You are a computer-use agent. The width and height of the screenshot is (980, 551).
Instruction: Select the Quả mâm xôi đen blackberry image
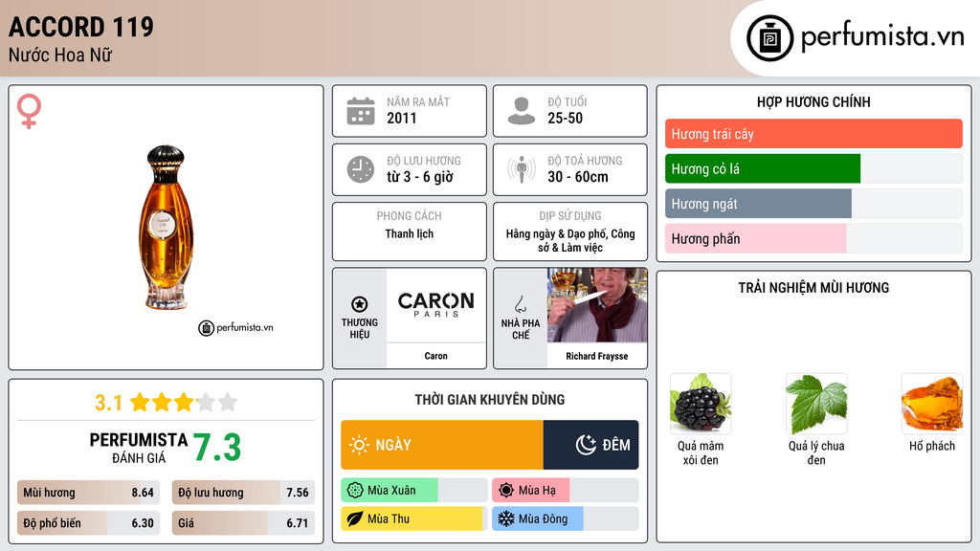[700, 404]
